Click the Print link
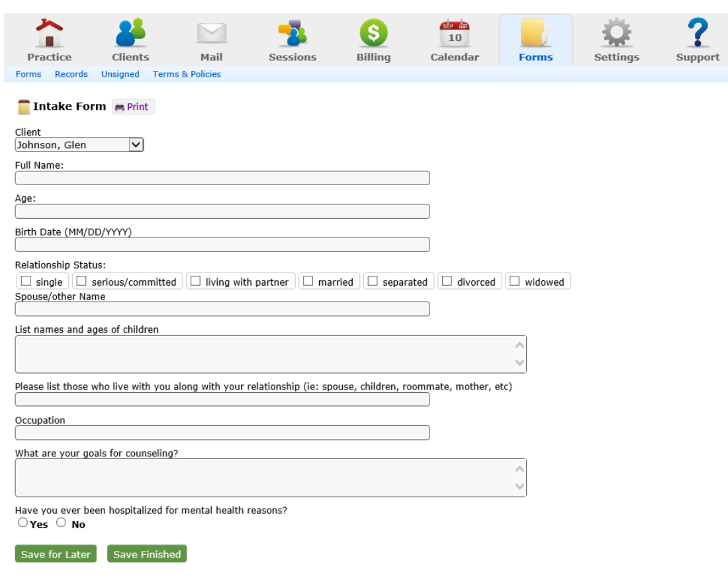 (x=138, y=106)
